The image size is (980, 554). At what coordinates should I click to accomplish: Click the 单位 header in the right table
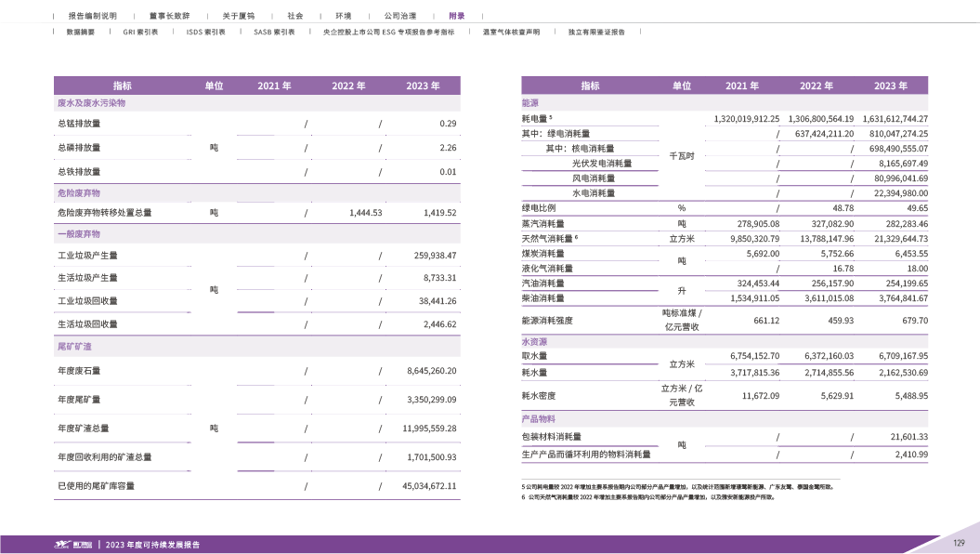(681, 86)
